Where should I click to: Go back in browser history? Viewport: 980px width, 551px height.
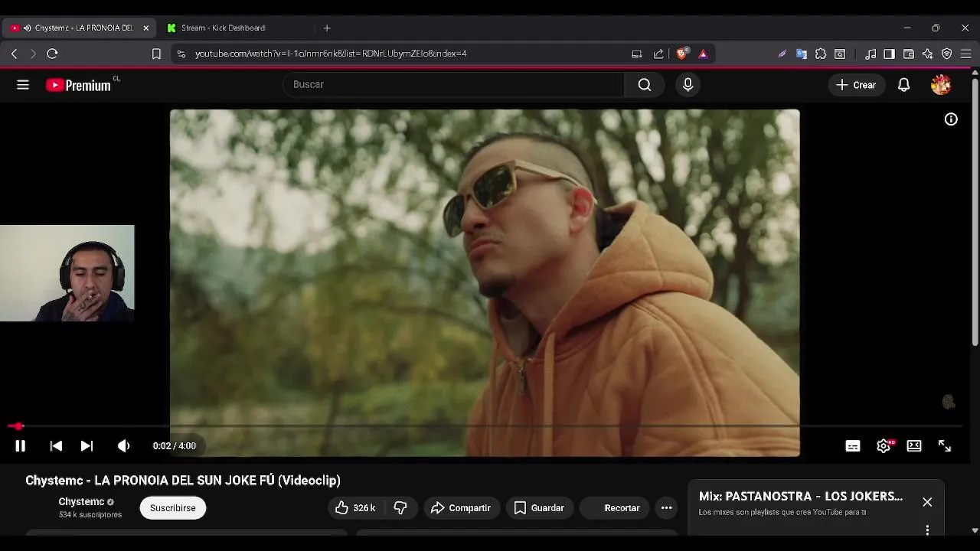coord(14,54)
